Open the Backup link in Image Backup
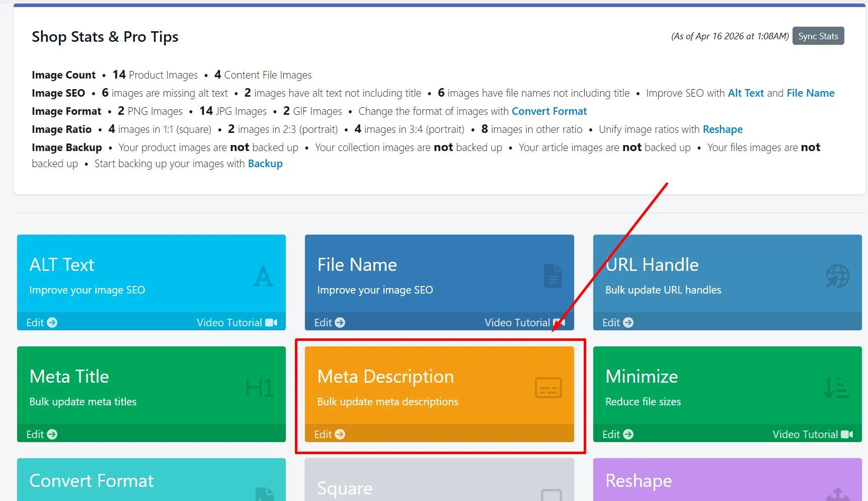The height and width of the screenshot is (501, 868). (x=265, y=164)
